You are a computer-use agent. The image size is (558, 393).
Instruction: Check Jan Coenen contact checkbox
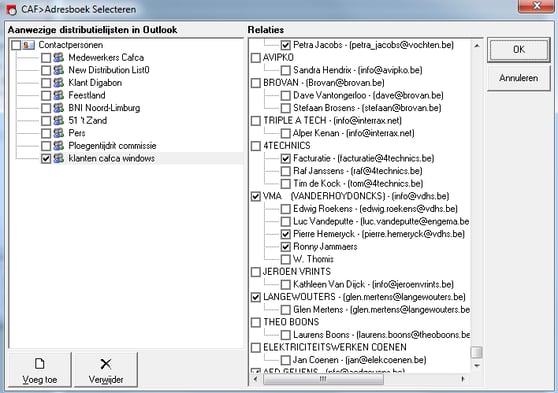[x=285, y=360]
